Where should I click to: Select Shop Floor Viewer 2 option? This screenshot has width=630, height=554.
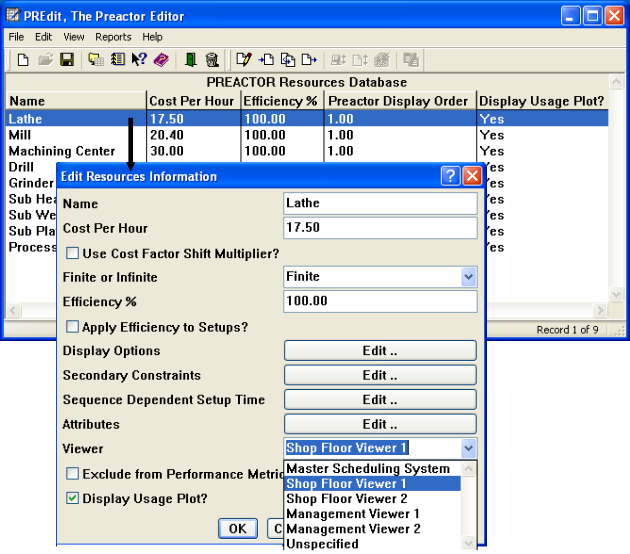coord(372,499)
